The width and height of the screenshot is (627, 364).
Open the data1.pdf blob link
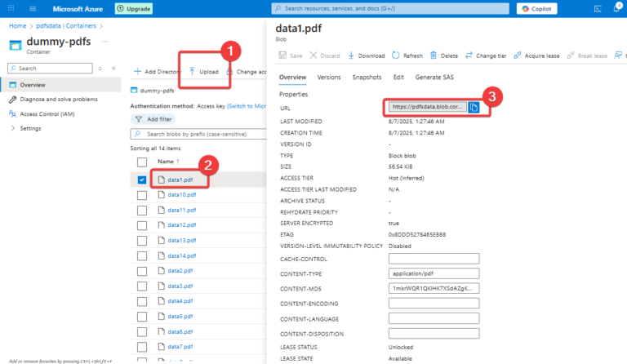coord(180,180)
